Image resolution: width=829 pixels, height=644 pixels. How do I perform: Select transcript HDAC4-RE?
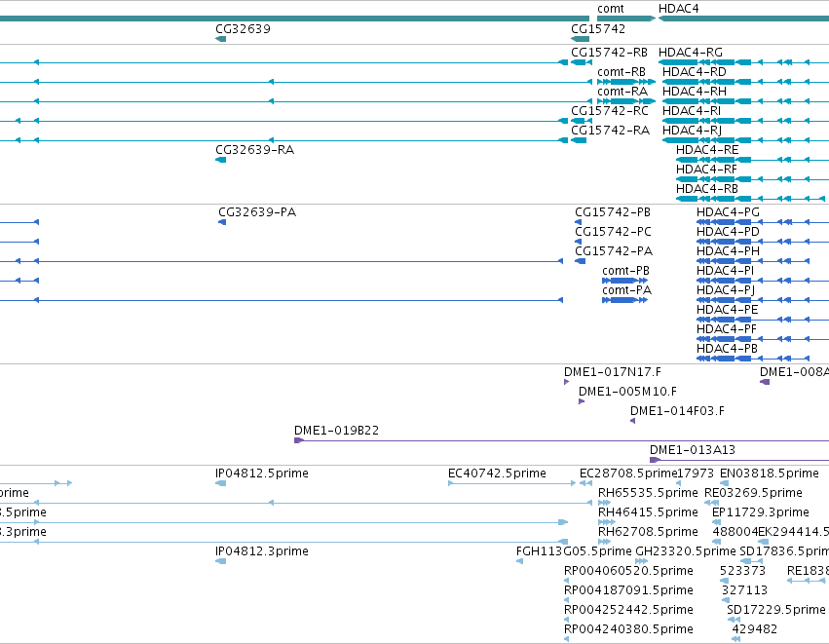(707, 150)
